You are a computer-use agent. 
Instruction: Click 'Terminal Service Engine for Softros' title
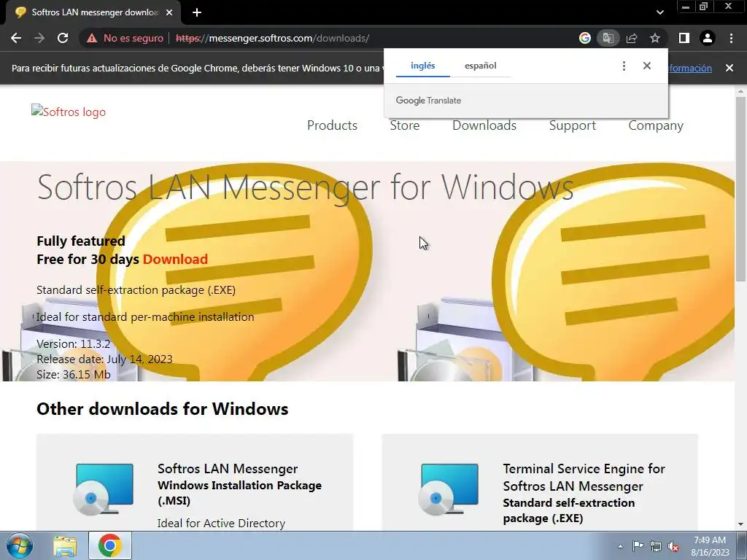click(x=584, y=477)
